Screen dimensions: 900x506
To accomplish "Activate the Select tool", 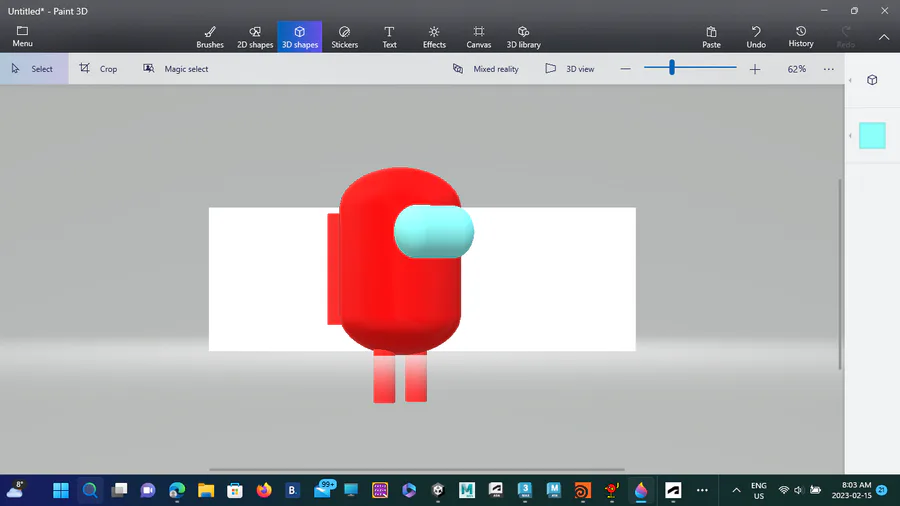I will 34,69.
